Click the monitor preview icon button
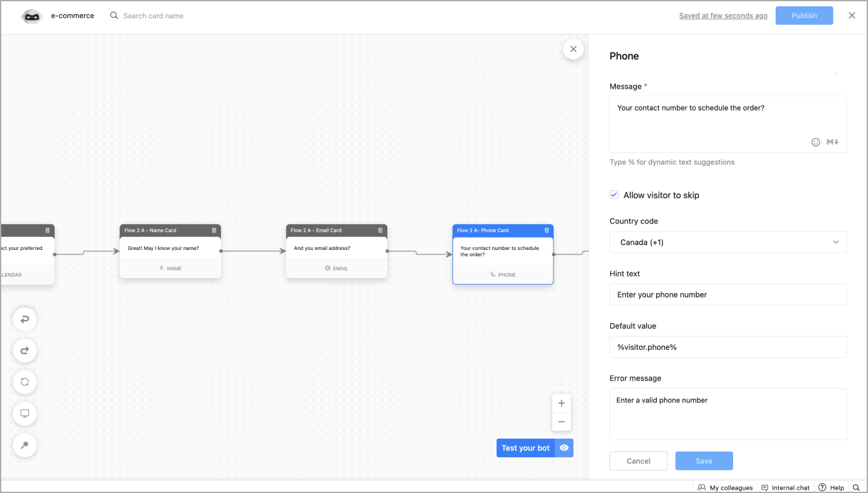This screenshot has height=493, width=868. click(25, 414)
